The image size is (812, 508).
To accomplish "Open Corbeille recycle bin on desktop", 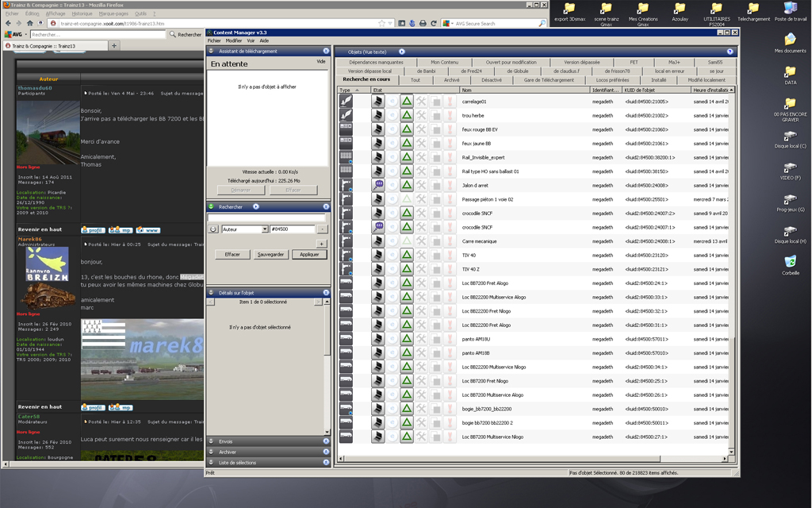I will [791, 264].
